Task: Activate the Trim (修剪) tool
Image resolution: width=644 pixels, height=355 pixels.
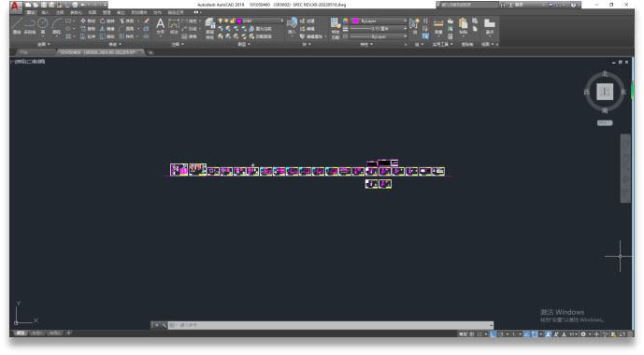Action: click(126, 21)
